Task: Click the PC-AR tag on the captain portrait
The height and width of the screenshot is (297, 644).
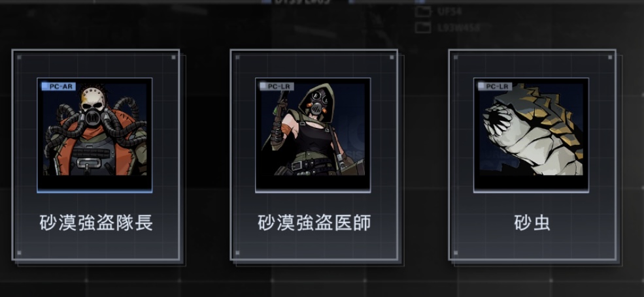Action: (59, 86)
